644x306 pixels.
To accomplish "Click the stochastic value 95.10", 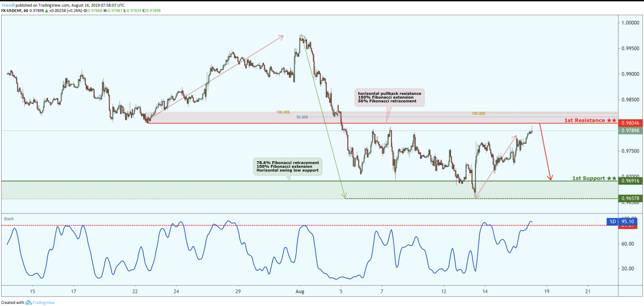I will 628,222.
